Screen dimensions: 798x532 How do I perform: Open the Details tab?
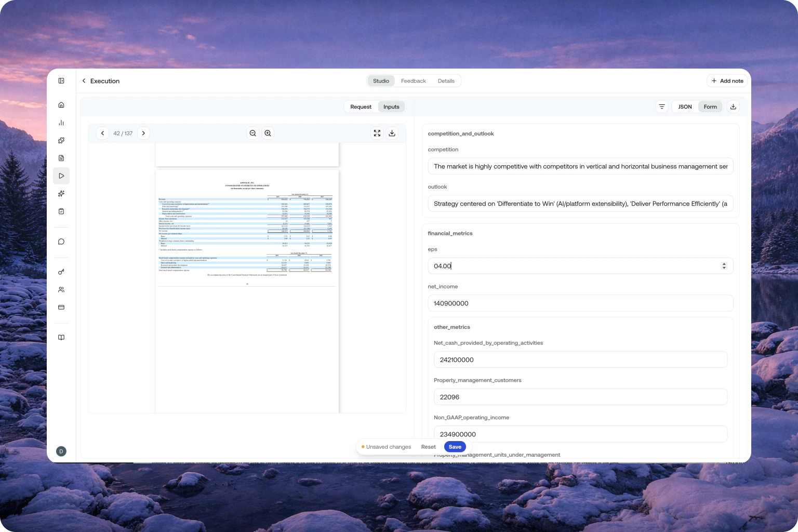(446, 81)
